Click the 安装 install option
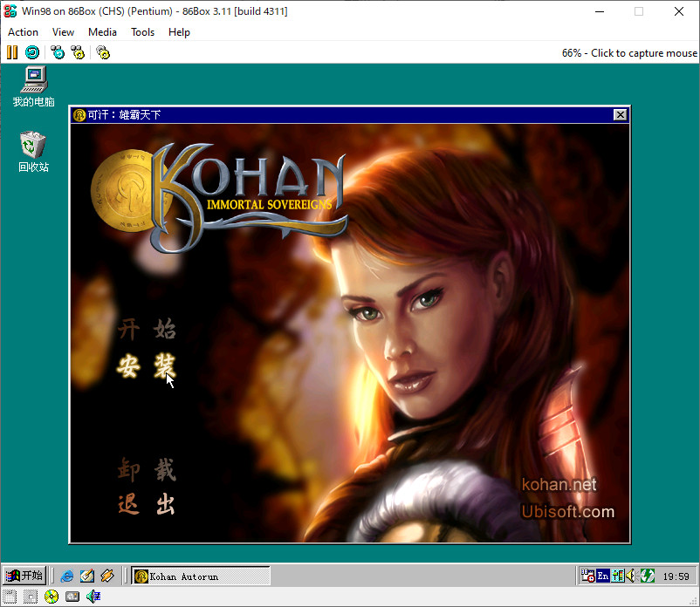The image size is (700, 607). [147, 366]
